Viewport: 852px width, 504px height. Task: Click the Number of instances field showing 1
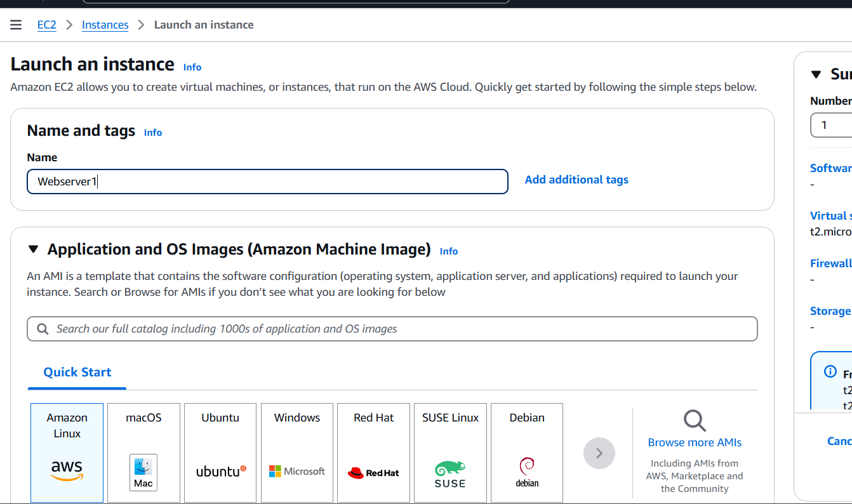click(x=832, y=125)
